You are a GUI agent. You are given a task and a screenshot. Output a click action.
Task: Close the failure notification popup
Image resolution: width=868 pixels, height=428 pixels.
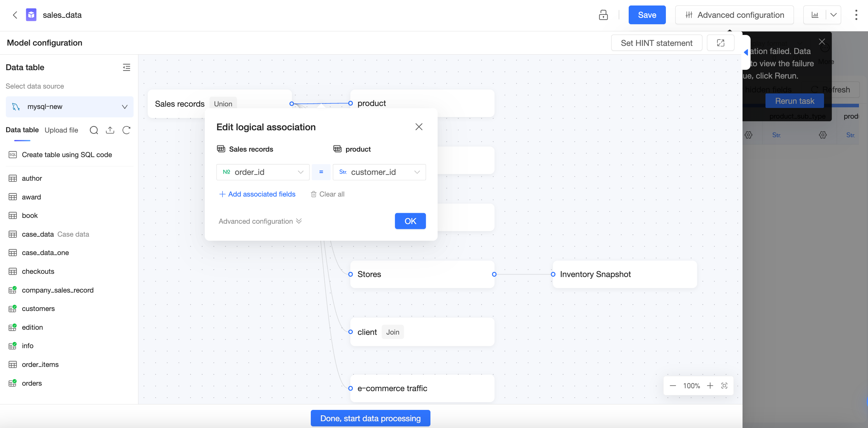tap(822, 41)
